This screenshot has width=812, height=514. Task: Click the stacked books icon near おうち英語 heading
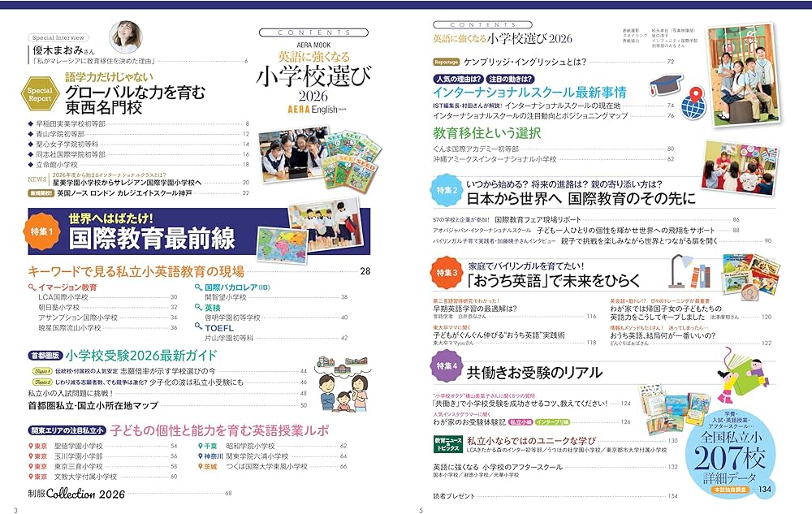[700, 279]
